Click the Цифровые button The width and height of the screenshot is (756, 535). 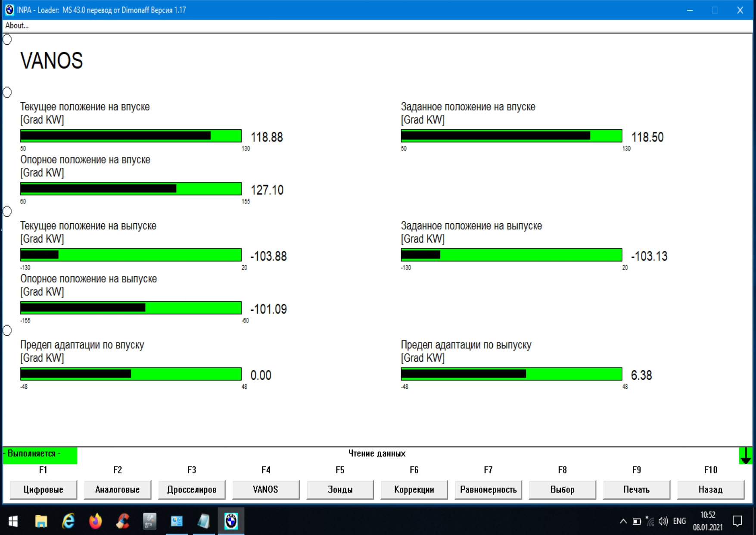(x=43, y=490)
